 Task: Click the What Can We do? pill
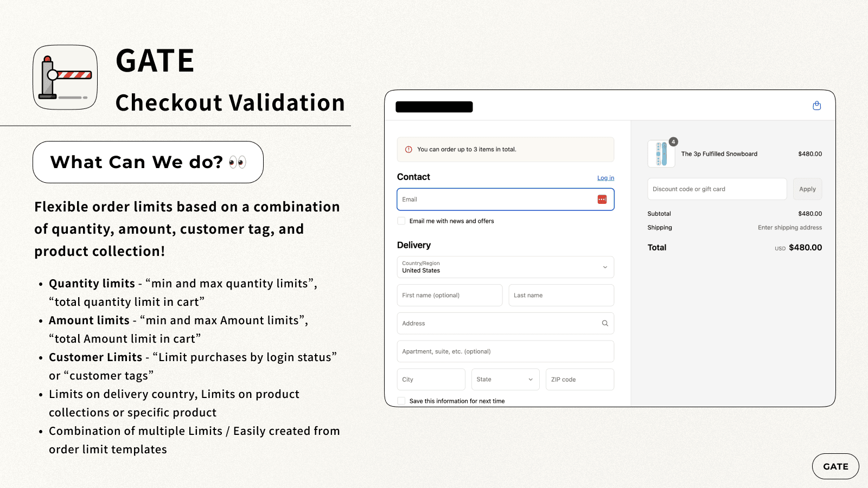coord(148,162)
